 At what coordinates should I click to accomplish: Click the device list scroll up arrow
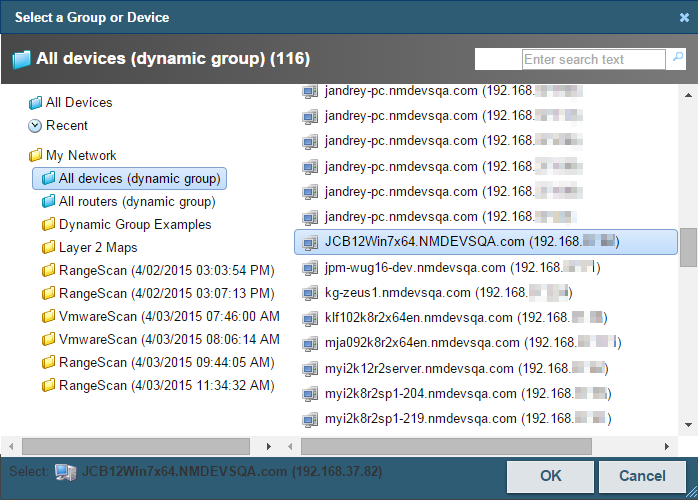[x=688, y=95]
